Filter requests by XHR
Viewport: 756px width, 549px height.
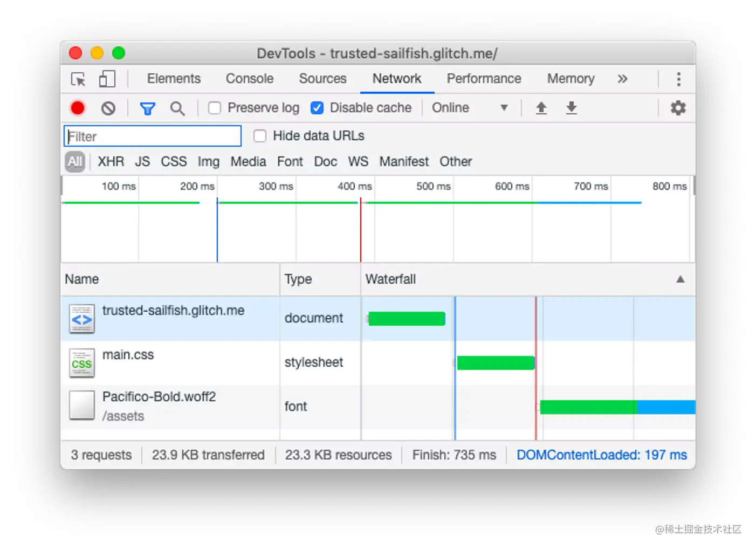(111, 162)
